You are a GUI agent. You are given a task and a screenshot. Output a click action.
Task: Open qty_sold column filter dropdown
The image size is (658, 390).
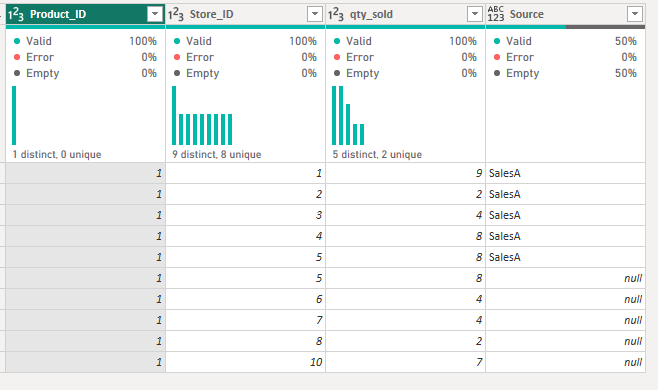[x=475, y=14]
